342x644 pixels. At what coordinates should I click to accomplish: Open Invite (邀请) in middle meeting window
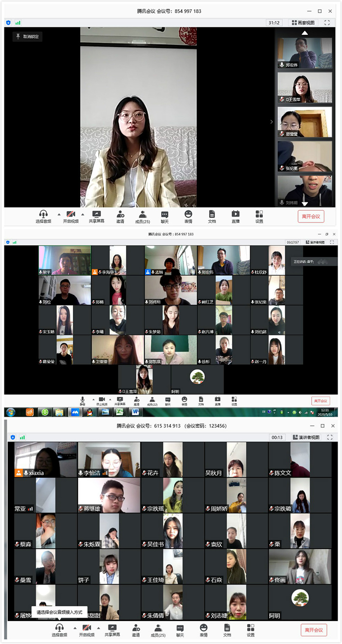point(136,401)
